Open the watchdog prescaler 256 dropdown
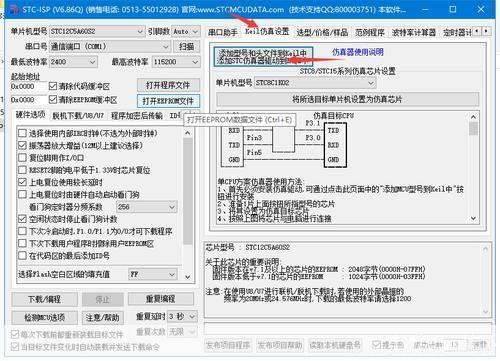 (146, 207)
